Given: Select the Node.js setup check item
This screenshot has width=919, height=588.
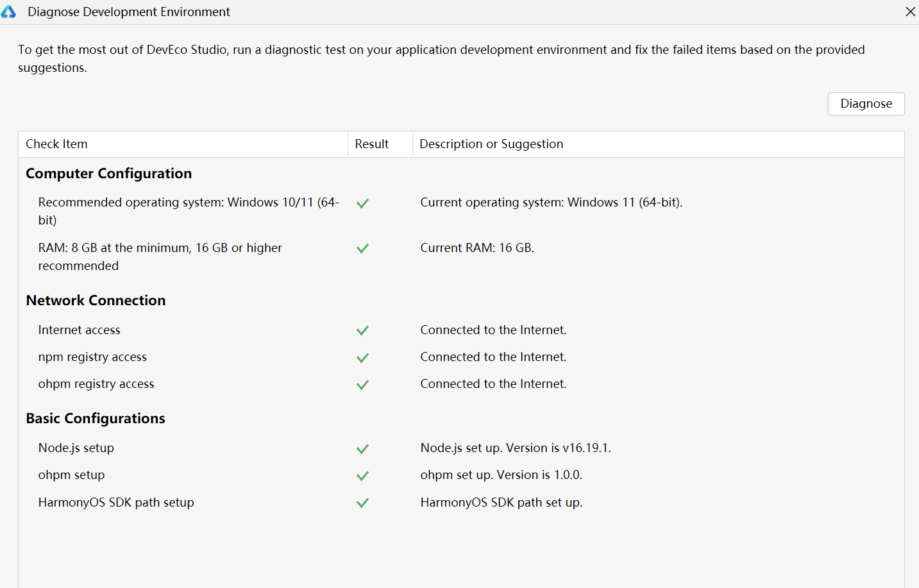Looking at the screenshot, I should [x=76, y=448].
